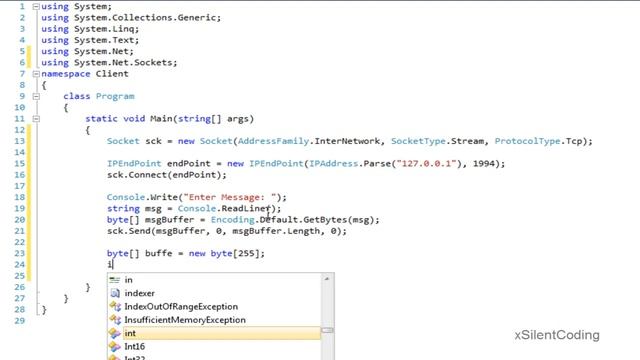
Task: Click the 'Program' class name
Action: pyautogui.click(x=115, y=97)
